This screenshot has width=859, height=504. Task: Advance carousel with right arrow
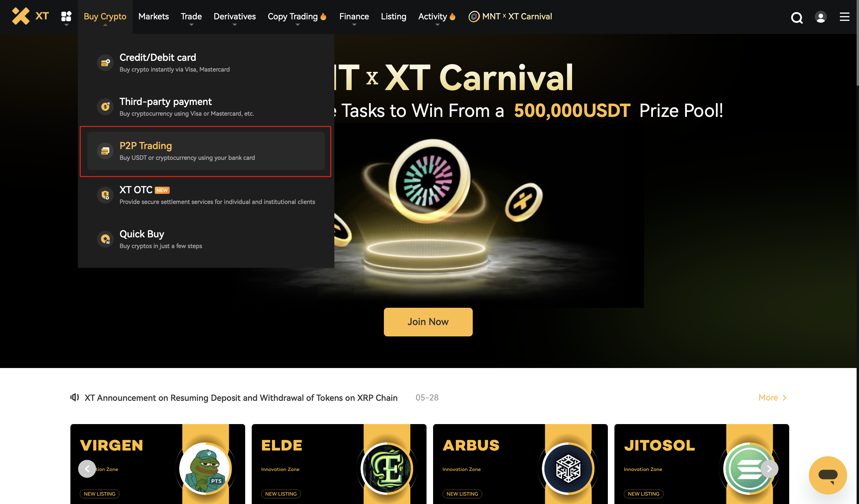point(769,469)
